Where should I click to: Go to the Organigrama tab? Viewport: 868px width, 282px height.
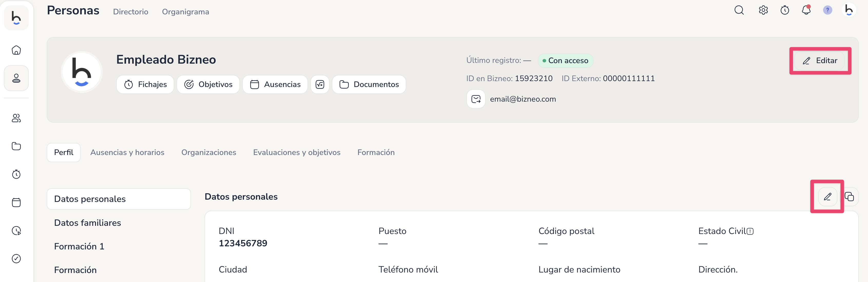[x=185, y=12]
